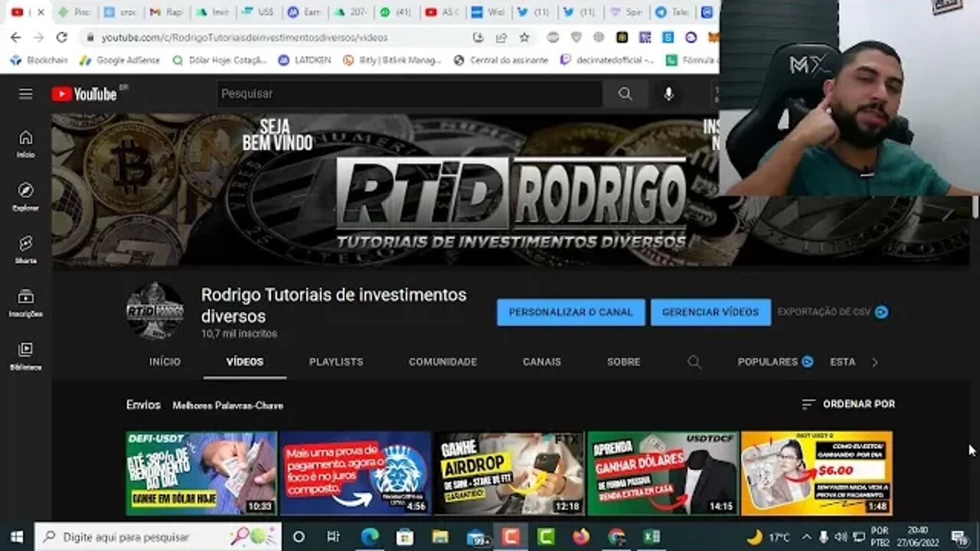
Task: Open the Bitly Bitlink Manager bookmark
Action: (x=393, y=60)
